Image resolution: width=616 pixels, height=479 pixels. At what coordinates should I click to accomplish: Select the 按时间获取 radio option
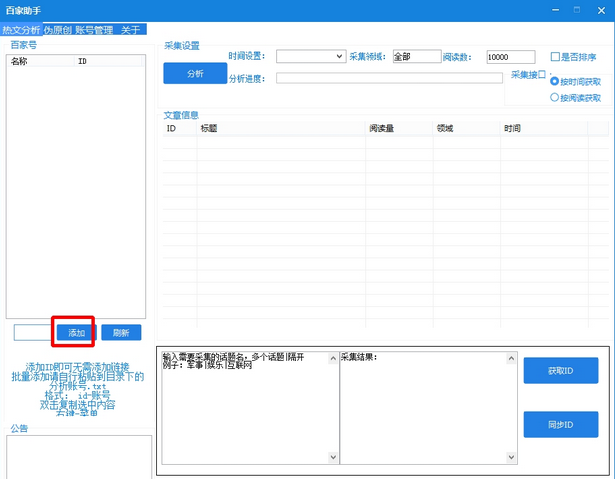(555, 80)
